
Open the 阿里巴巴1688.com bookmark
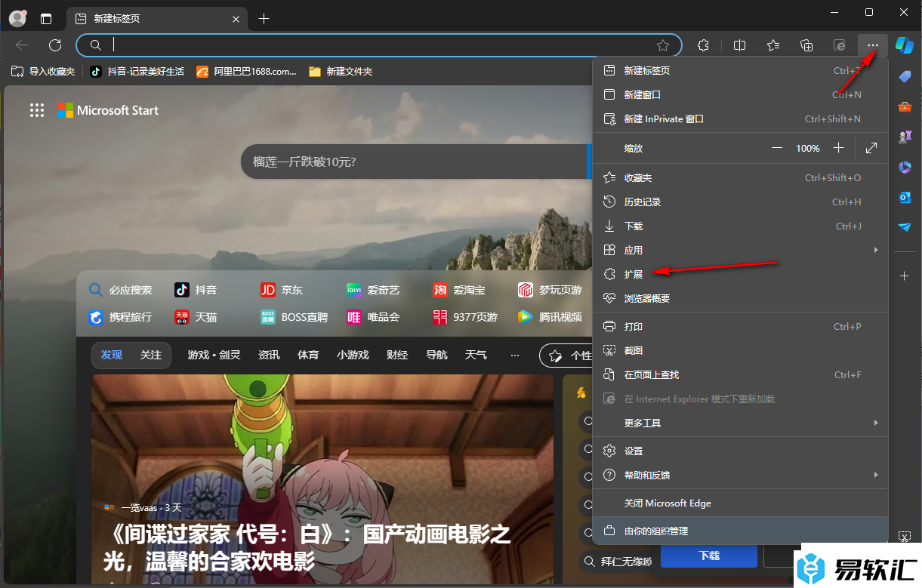(246, 72)
